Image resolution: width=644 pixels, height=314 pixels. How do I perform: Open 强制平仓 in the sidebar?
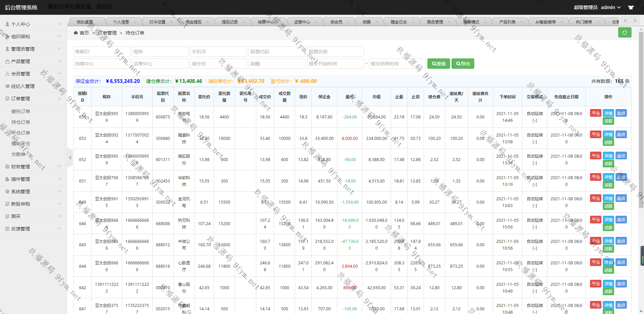pos(21,144)
